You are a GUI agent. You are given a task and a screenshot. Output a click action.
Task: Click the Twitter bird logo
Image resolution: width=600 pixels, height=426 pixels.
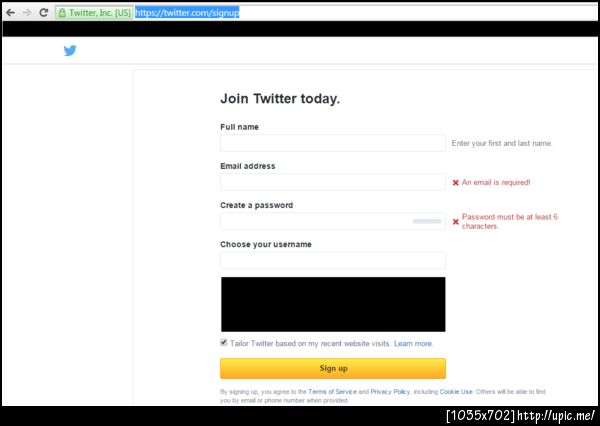click(x=70, y=50)
